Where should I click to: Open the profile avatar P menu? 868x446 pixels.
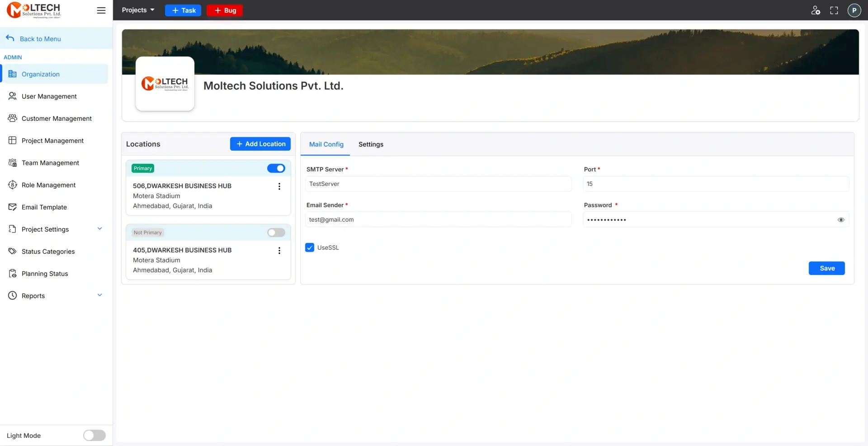[854, 10]
